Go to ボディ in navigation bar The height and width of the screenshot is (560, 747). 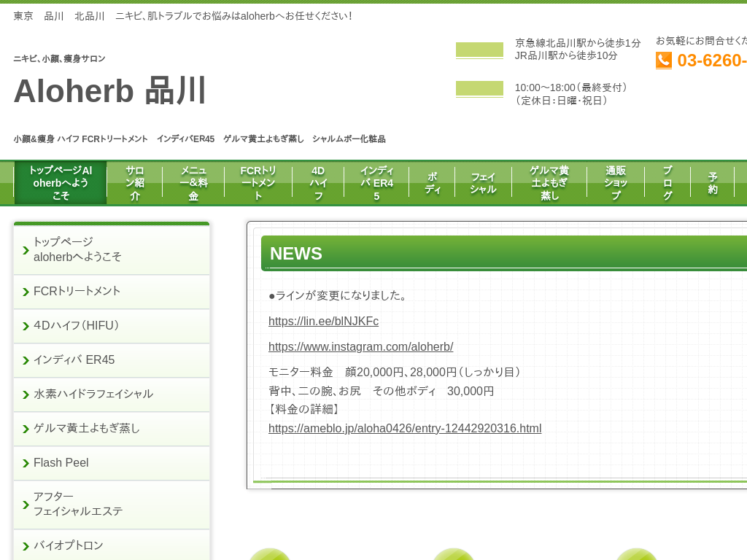(432, 183)
